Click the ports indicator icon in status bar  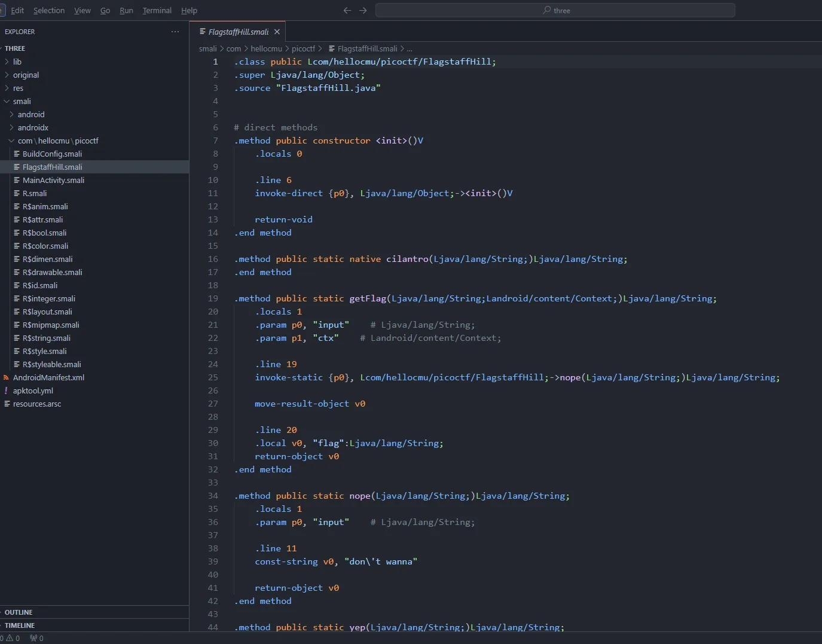click(x=33, y=638)
